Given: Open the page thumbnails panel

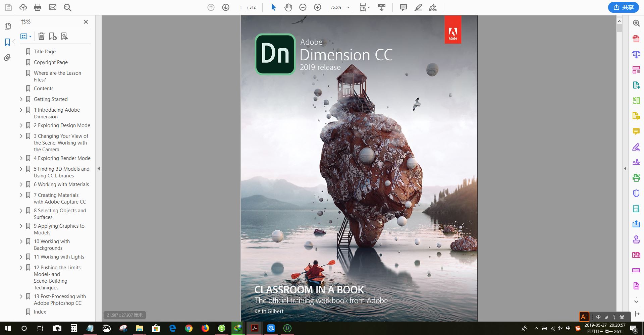Looking at the screenshot, I should point(7,26).
